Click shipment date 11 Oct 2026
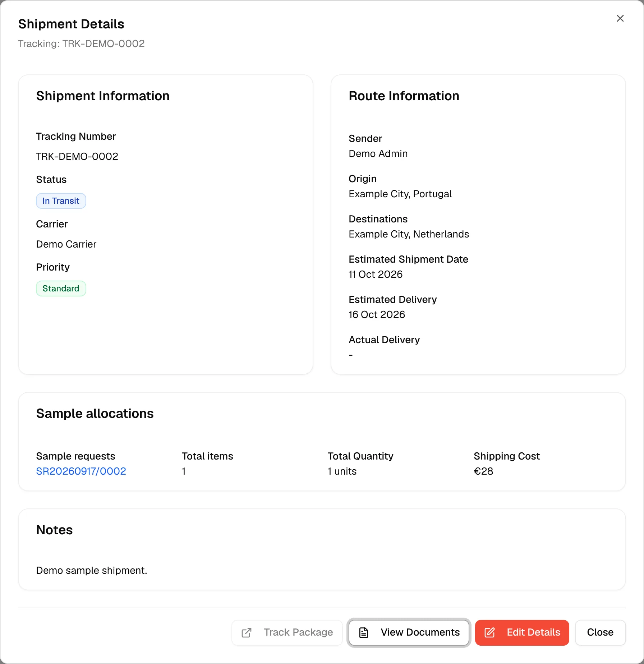644x664 pixels. click(376, 274)
